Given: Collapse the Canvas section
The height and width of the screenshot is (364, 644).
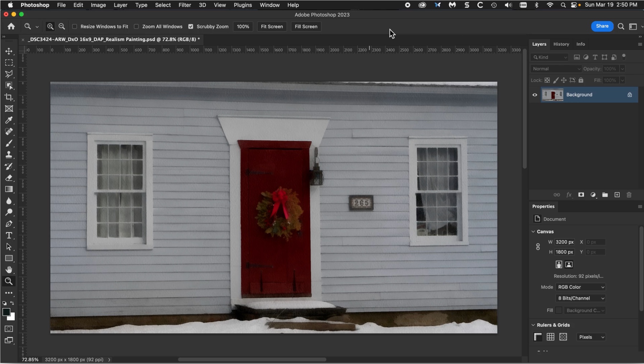Looking at the screenshot, I should coord(533,232).
